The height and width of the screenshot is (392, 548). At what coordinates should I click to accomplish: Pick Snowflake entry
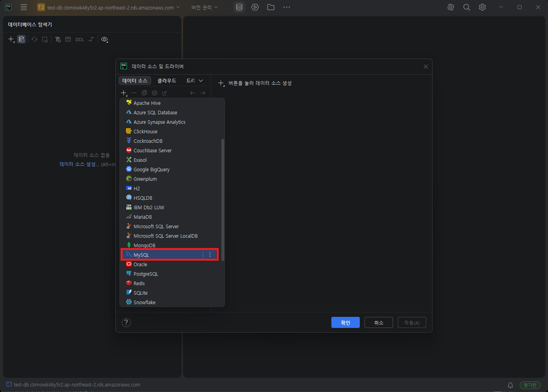pos(170,302)
